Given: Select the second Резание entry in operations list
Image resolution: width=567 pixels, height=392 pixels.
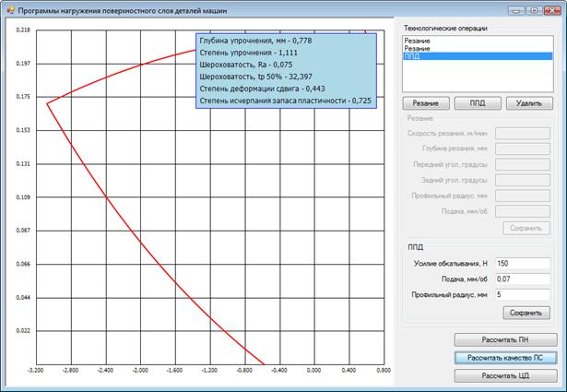Looking at the screenshot, I should coord(417,49).
